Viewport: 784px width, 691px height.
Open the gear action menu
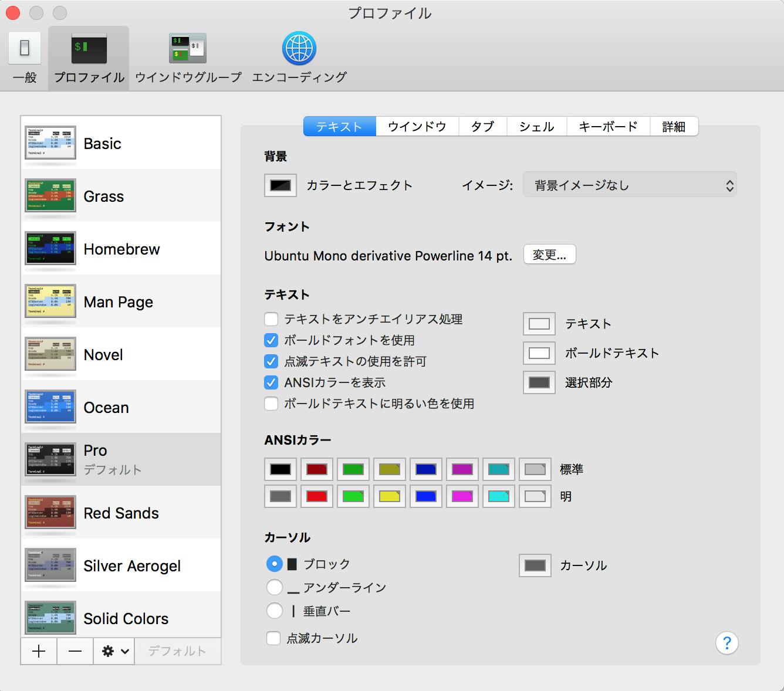(113, 651)
